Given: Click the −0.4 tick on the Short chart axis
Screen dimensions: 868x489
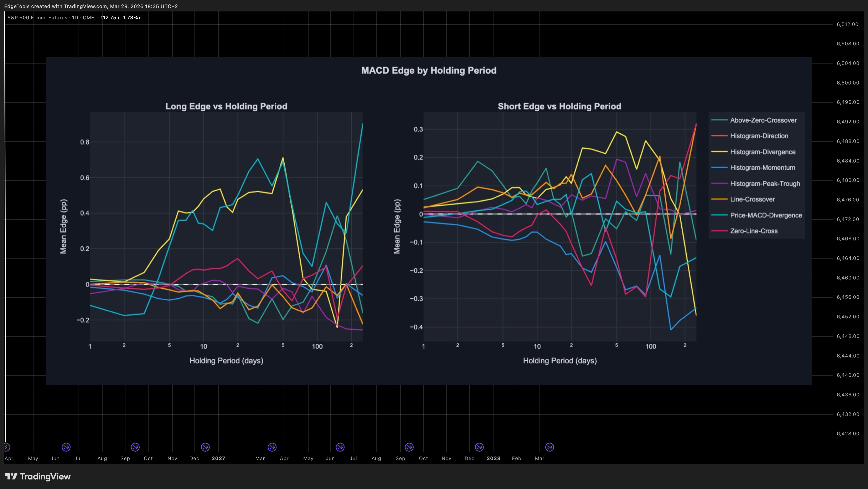Looking at the screenshot, I should pos(417,327).
